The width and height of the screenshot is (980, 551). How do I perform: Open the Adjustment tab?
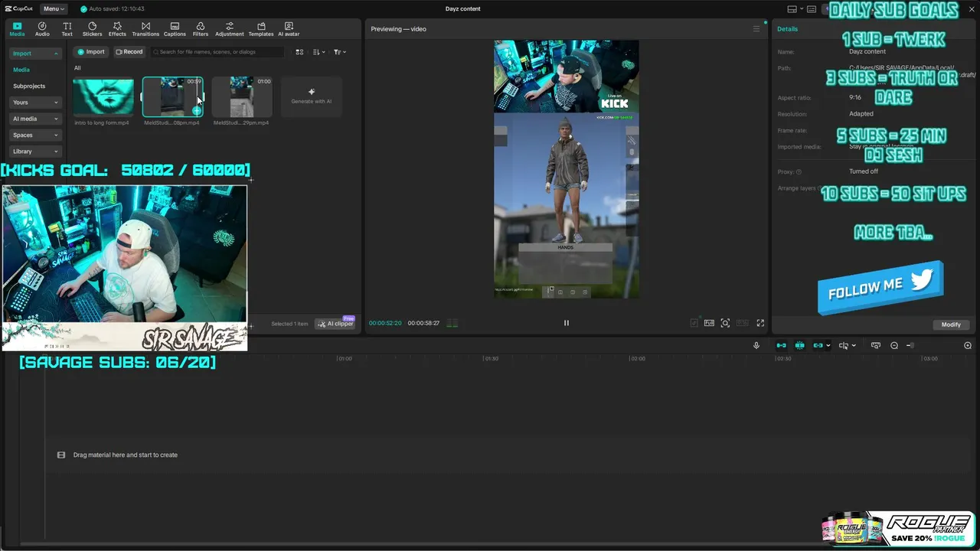(x=230, y=29)
